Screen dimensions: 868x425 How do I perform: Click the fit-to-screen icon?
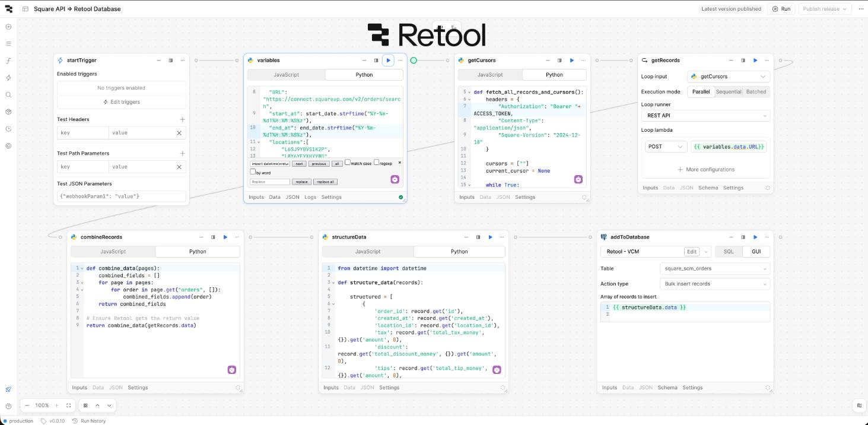[x=69, y=405]
